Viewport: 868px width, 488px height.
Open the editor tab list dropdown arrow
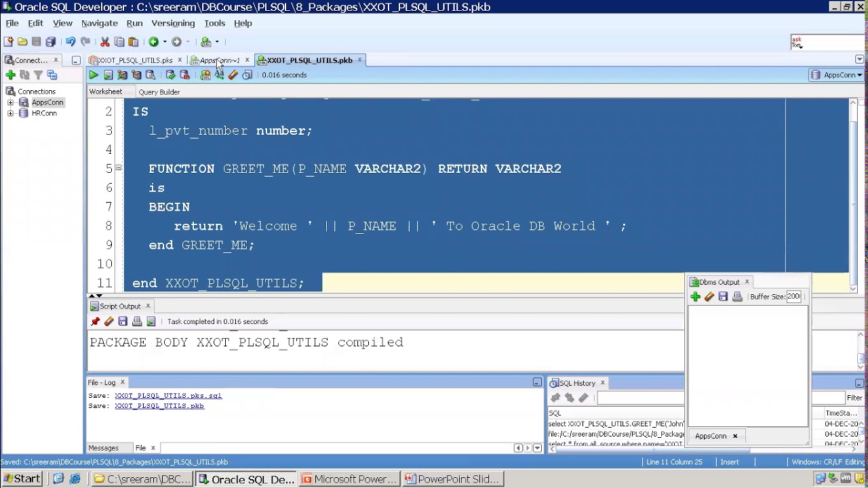pyautogui.click(x=859, y=60)
